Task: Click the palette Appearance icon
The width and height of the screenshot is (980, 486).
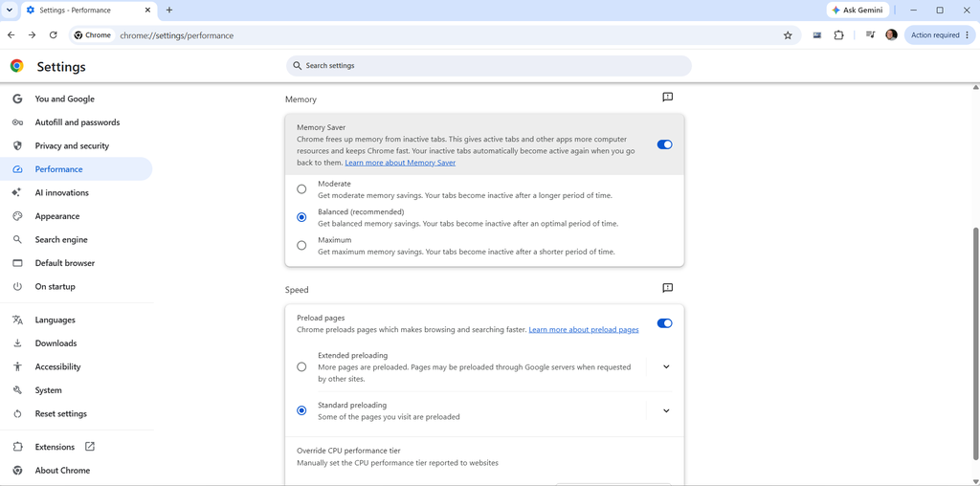Action: [17, 216]
